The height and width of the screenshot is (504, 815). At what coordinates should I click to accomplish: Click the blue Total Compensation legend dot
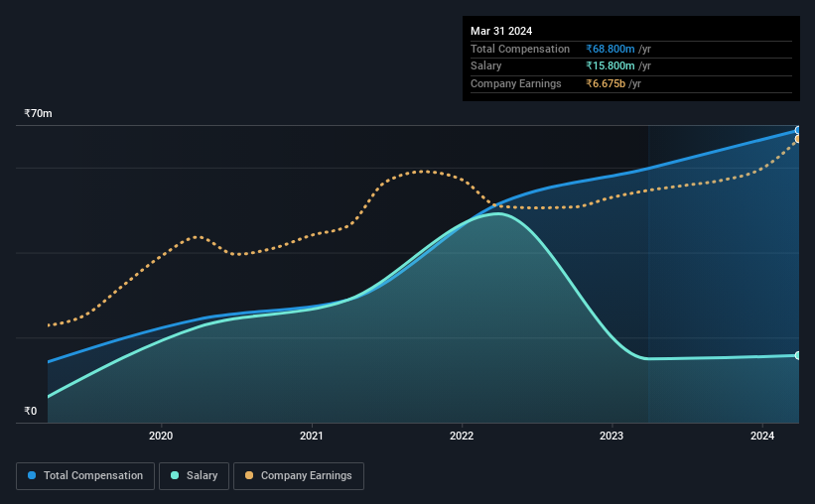pos(32,475)
